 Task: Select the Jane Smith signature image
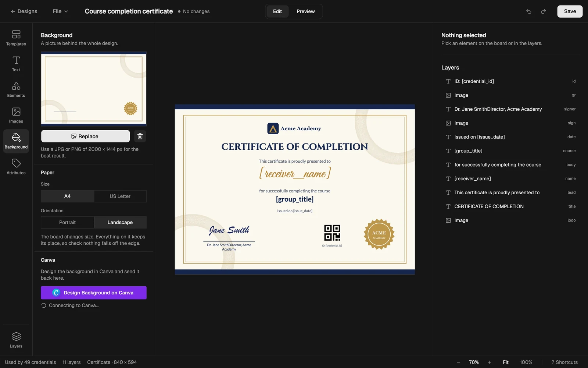(229, 230)
